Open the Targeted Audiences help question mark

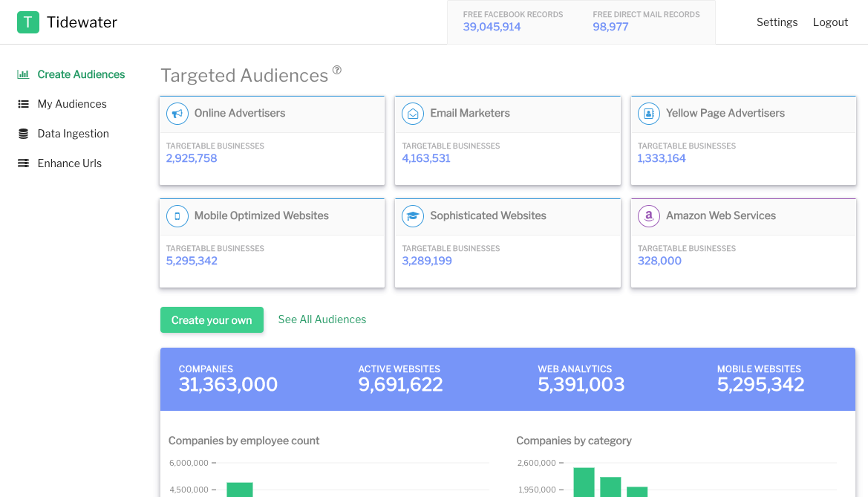pos(337,70)
